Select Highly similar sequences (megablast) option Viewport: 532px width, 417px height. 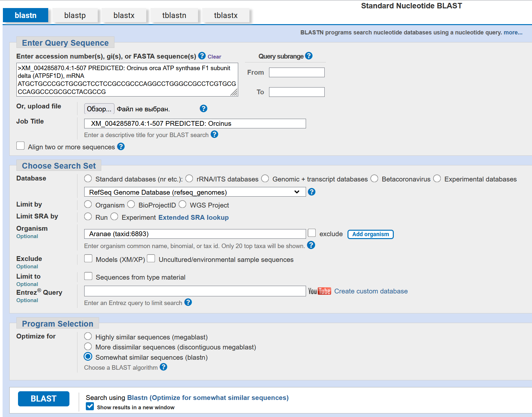click(x=88, y=336)
